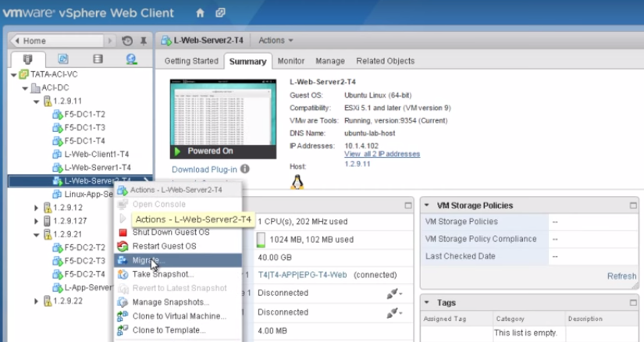644x342 pixels.
Task: Minimize the VM Storage Policies panel
Action: 633,205
